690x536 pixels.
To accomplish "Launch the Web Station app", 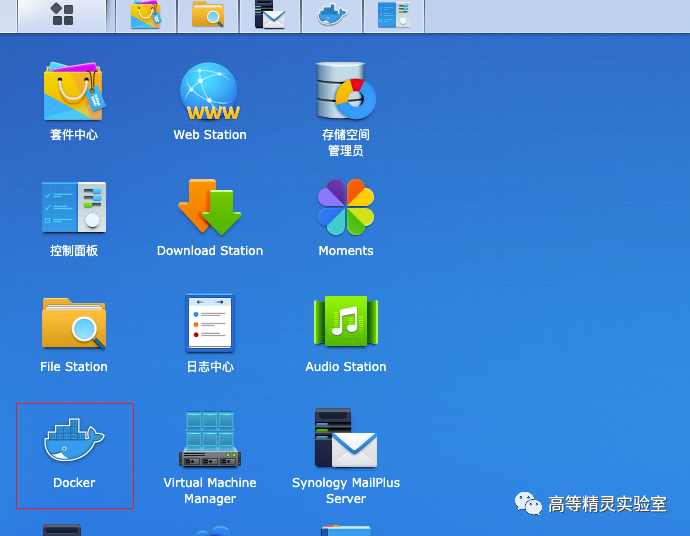I will [210, 91].
